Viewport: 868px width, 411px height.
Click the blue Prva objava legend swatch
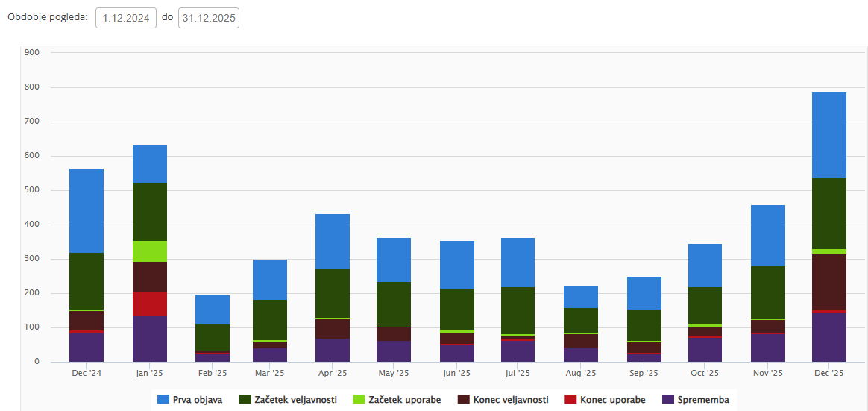pyautogui.click(x=164, y=400)
